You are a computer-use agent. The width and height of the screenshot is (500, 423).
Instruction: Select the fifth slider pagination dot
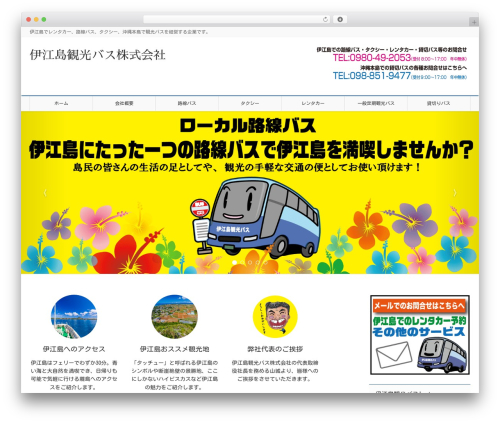click(x=266, y=263)
